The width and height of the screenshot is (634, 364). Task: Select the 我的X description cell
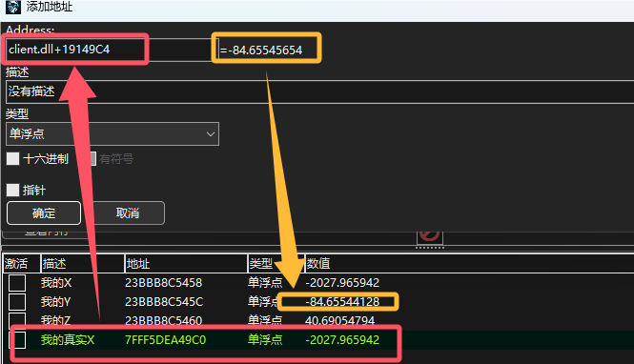tap(56, 282)
